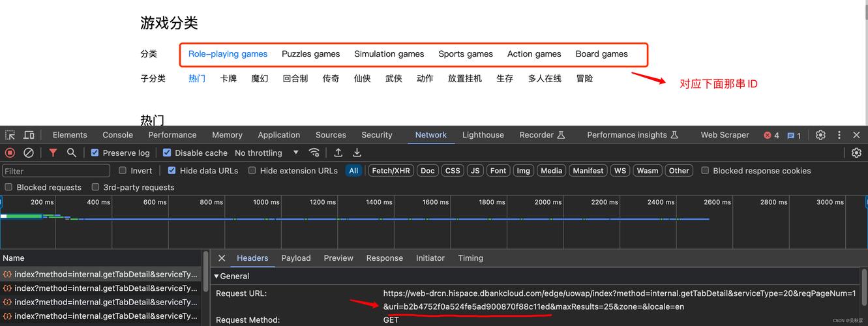Filter requests by Other type
The image size is (868, 326).
click(x=679, y=171)
